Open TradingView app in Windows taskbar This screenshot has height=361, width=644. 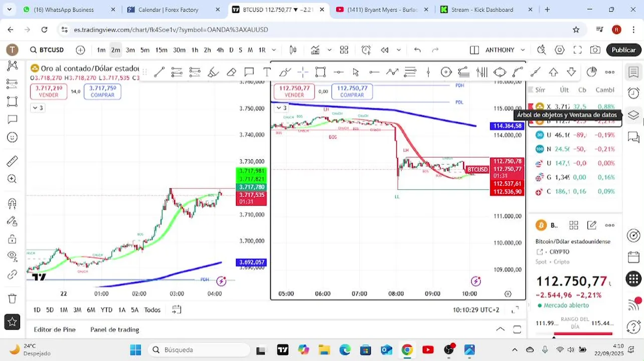point(282,349)
